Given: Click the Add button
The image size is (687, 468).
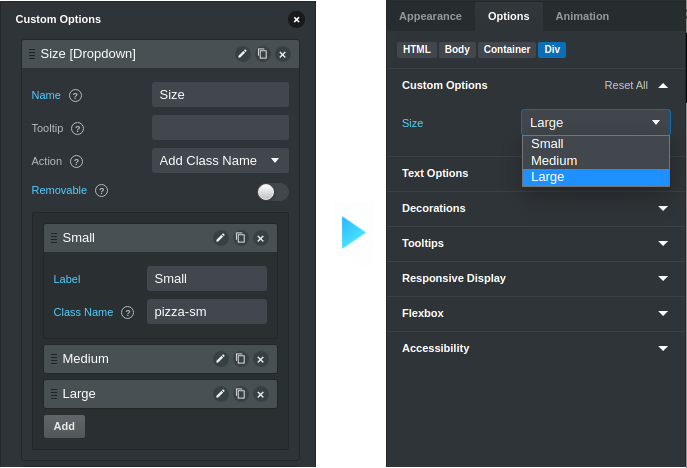Looking at the screenshot, I should tap(64, 426).
